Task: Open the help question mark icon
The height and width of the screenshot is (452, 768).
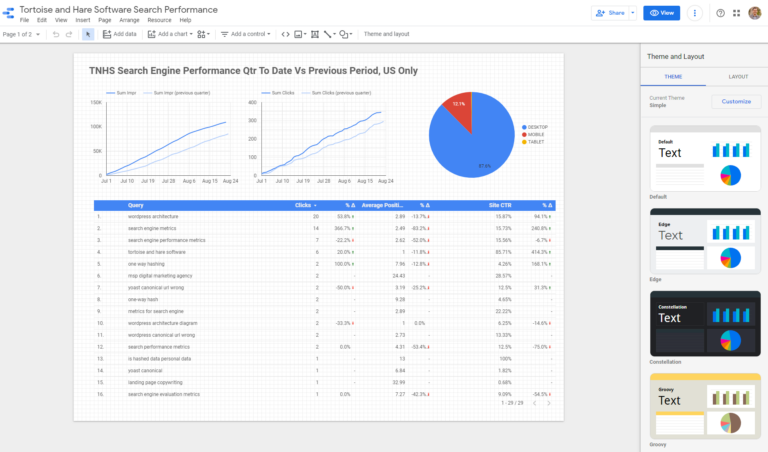Action: [x=720, y=13]
